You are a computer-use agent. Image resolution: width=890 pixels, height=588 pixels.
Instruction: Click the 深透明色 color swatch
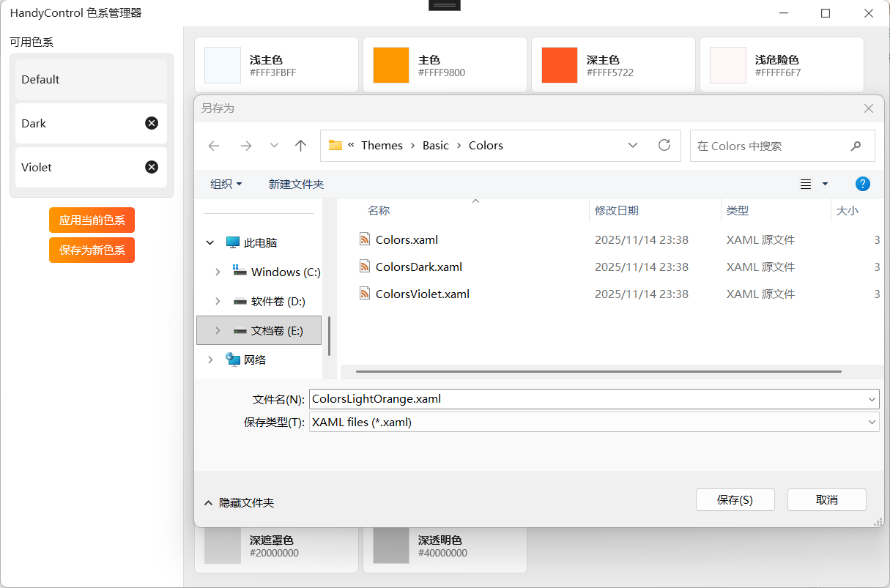click(391, 546)
